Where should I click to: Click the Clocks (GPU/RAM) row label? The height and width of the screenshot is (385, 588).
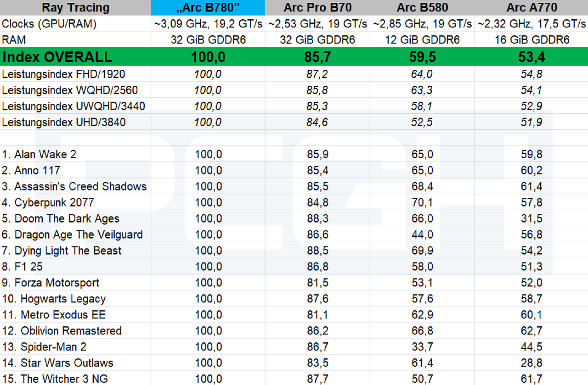[49, 24]
